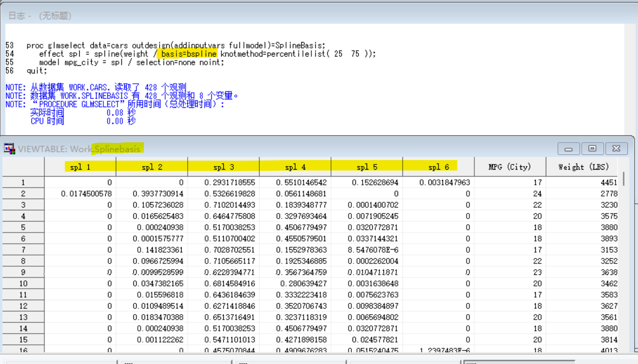Select the spl 6 column header
Screen dimensions: 638x364
pyautogui.click(x=438, y=167)
